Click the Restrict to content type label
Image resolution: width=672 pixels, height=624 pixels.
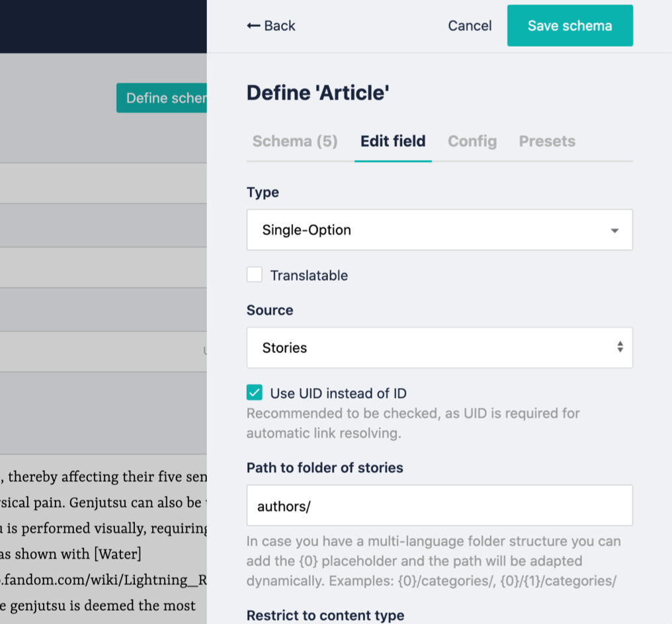(x=325, y=615)
